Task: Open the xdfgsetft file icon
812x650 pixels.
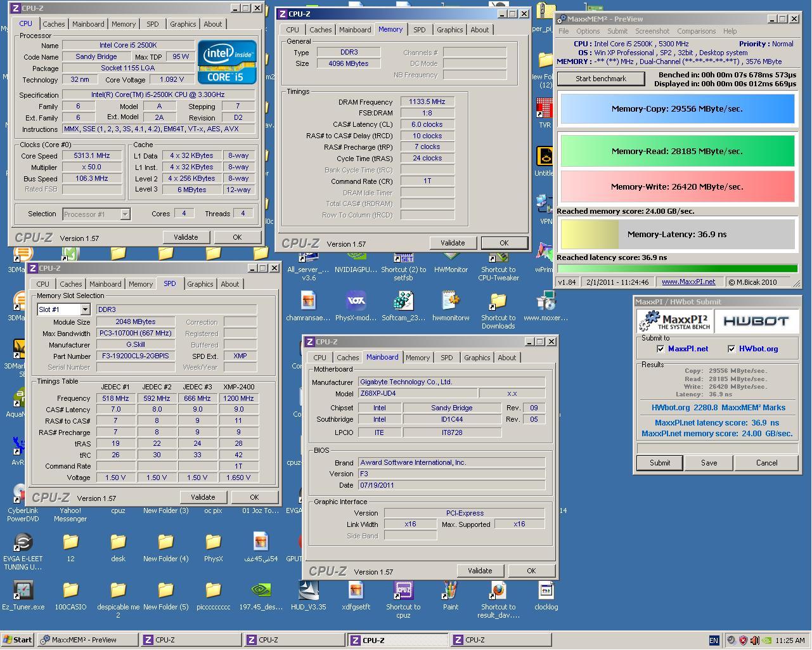Action: [x=356, y=595]
